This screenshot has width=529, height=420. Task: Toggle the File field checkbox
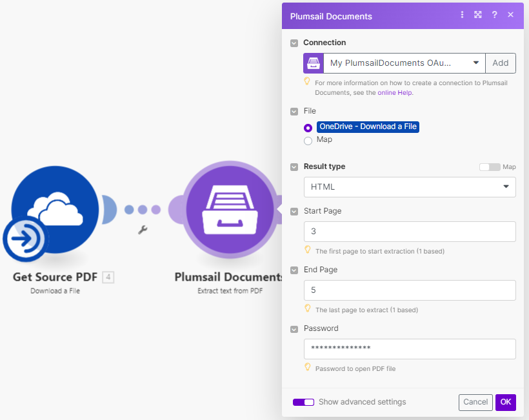[x=294, y=112]
